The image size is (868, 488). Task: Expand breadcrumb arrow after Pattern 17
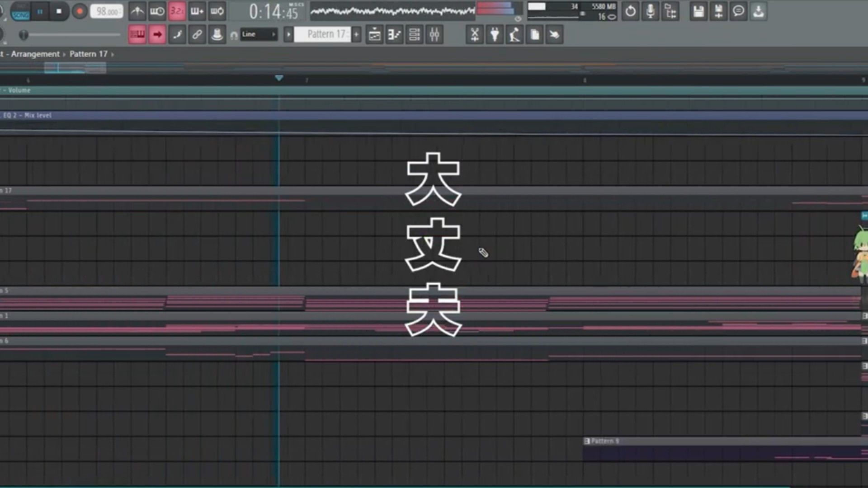click(x=113, y=54)
